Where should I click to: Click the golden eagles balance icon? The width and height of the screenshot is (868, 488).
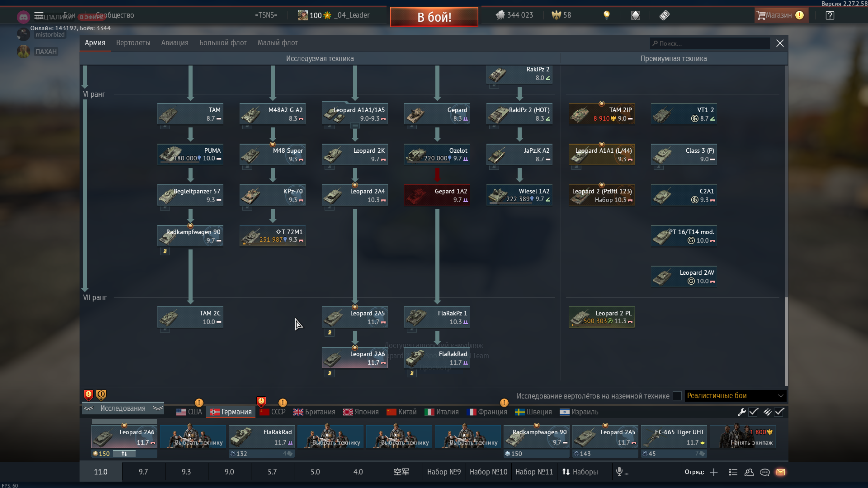[556, 15]
